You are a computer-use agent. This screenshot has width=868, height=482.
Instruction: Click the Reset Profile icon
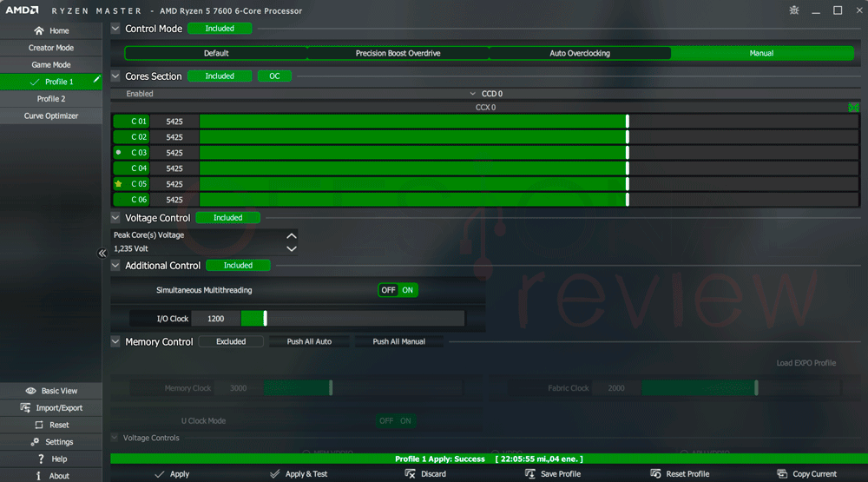[x=655, y=473]
